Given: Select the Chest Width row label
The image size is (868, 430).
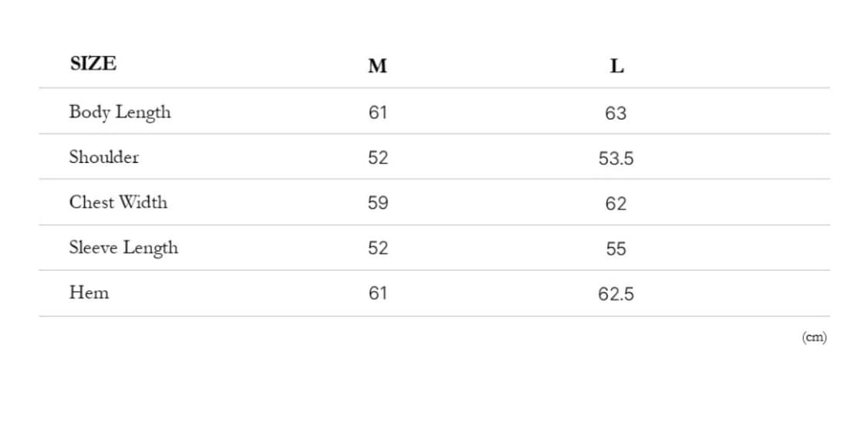Looking at the screenshot, I should [x=118, y=202].
